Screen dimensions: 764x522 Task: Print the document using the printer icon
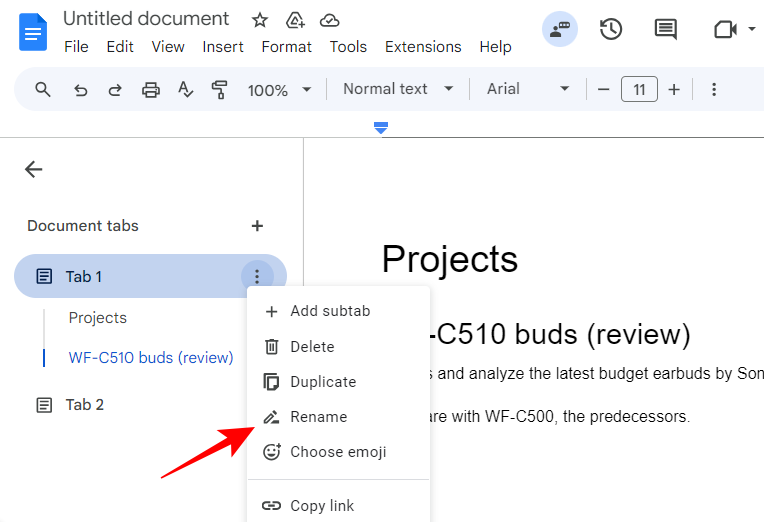coord(150,90)
